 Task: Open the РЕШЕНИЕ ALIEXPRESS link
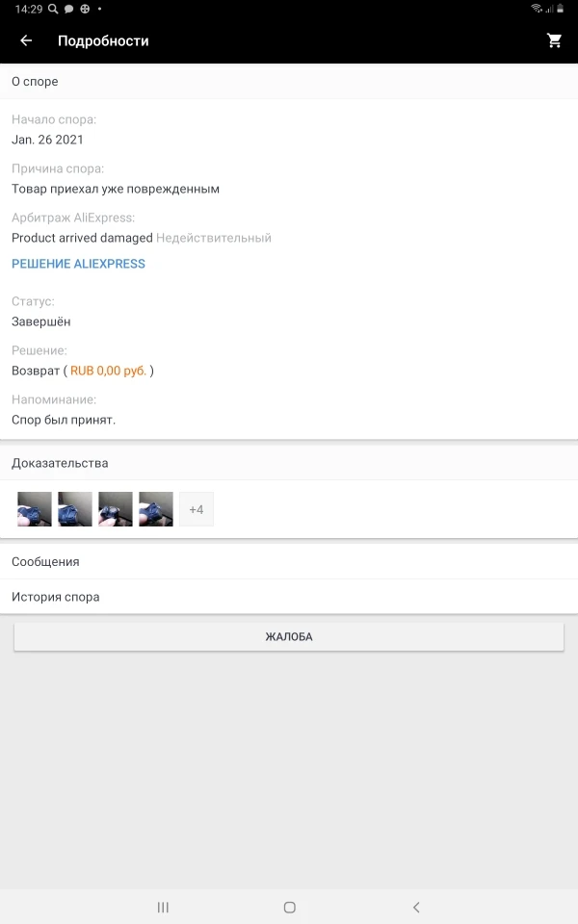pos(78,264)
